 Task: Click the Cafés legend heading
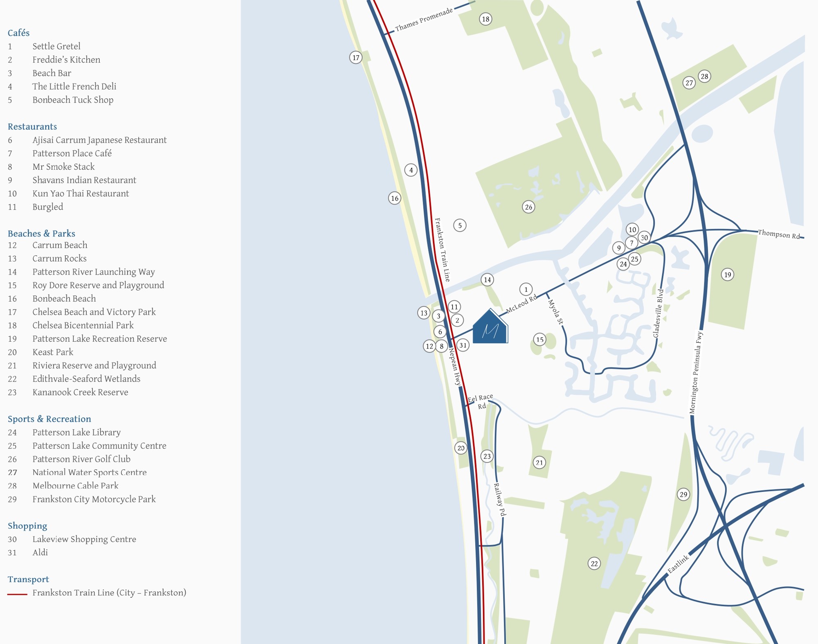click(18, 33)
